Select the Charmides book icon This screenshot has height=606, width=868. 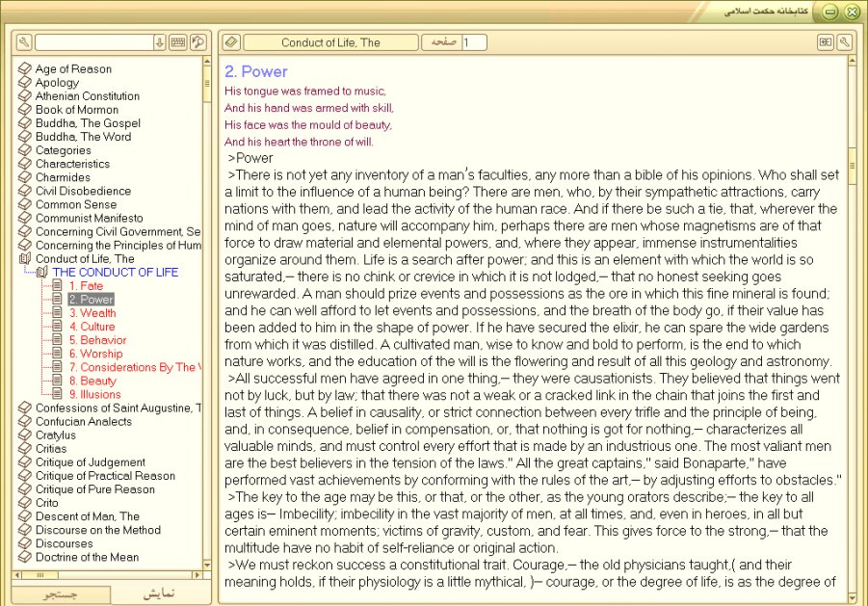click(24, 177)
